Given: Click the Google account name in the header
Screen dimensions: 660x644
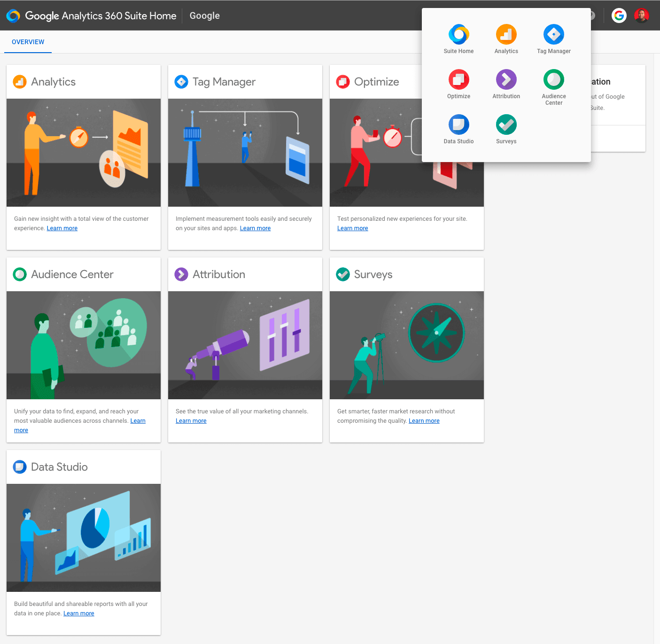Looking at the screenshot, I should 205,16.
